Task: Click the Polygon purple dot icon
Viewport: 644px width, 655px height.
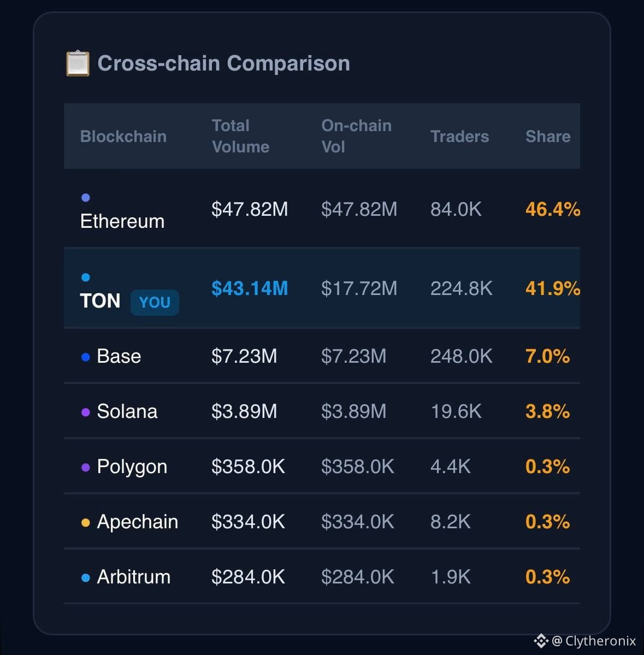Action: coord(86,468)
